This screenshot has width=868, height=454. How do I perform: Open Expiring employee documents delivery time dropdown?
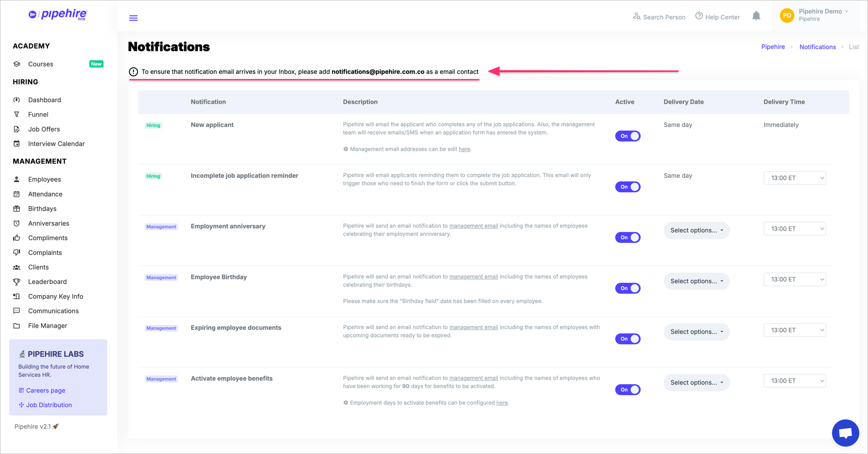click(794, 330)
